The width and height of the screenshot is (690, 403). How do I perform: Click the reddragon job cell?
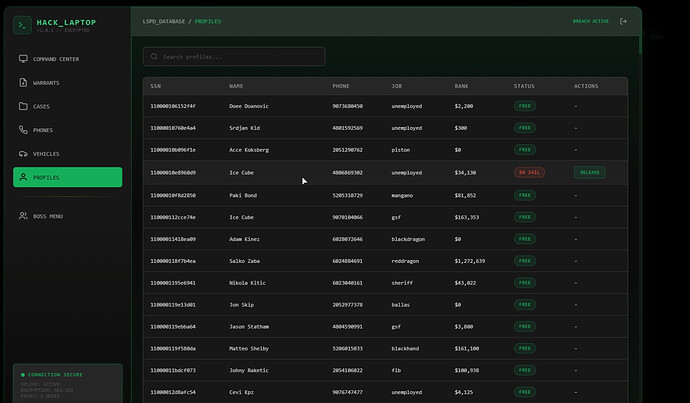coord(405,261)
